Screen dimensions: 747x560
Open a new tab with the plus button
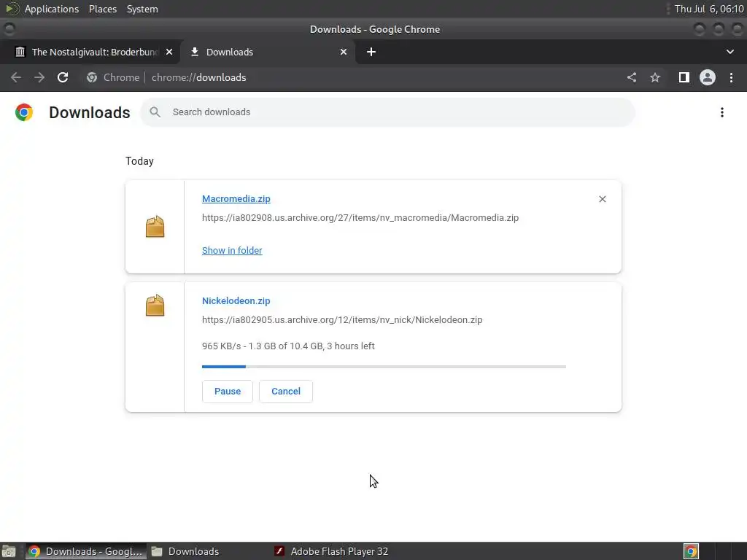tap(371, 52)
